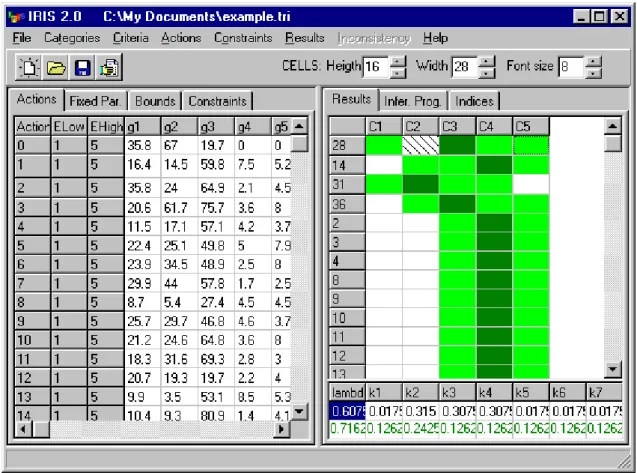Click the Width input field showing 28
This screenshot has height=473, width=637.
click(x=465, y=67)
